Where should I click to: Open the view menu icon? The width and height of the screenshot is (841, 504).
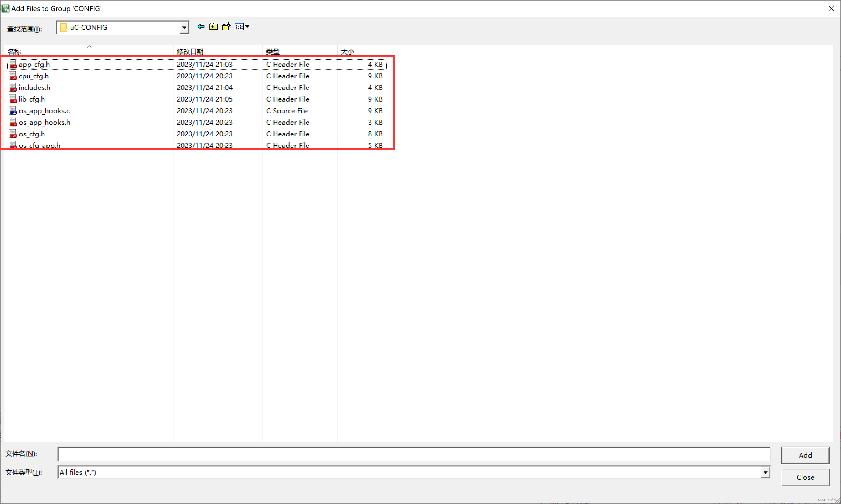coord(239,26)
